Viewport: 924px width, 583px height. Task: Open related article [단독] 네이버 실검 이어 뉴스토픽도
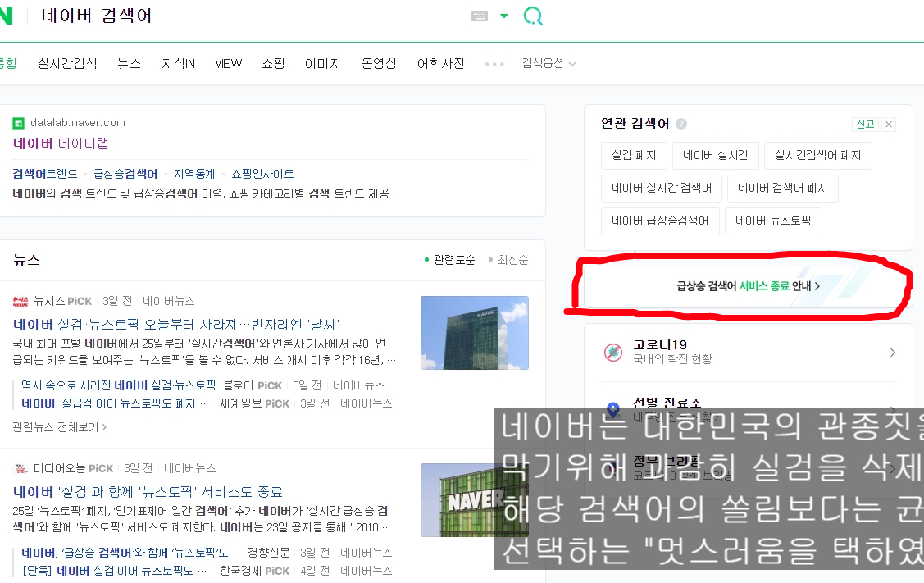coord(114,571)
